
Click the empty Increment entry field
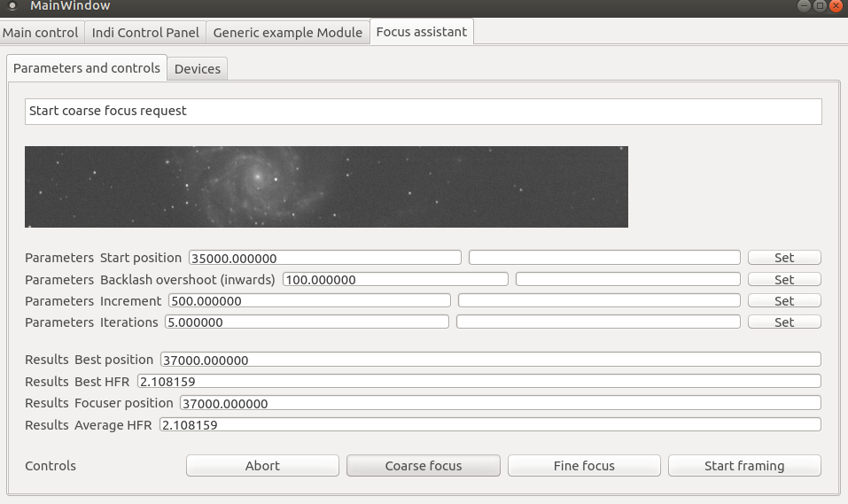point(599,300)
